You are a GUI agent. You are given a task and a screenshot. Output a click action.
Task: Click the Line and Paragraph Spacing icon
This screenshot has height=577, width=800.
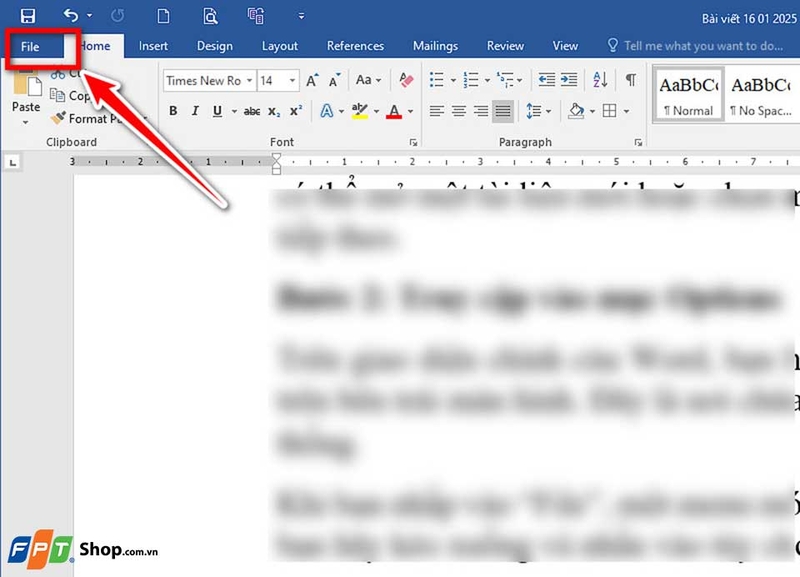tap(534, 111)
